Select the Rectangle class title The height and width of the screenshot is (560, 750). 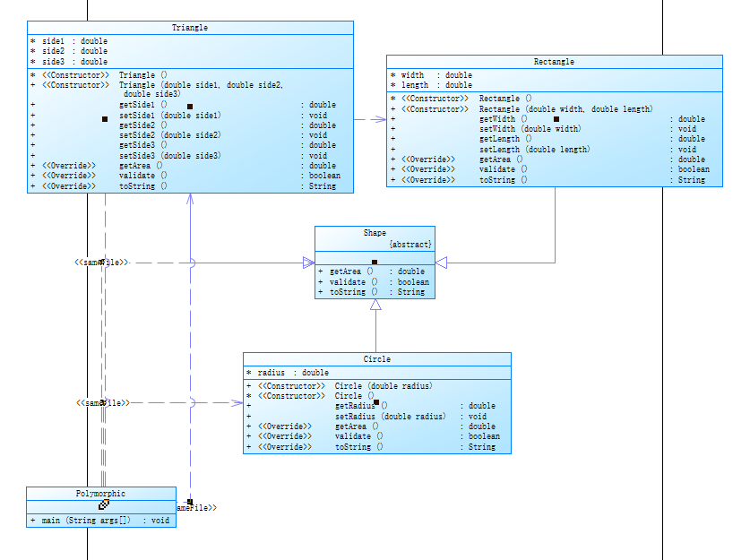click(x=554, y=62)
